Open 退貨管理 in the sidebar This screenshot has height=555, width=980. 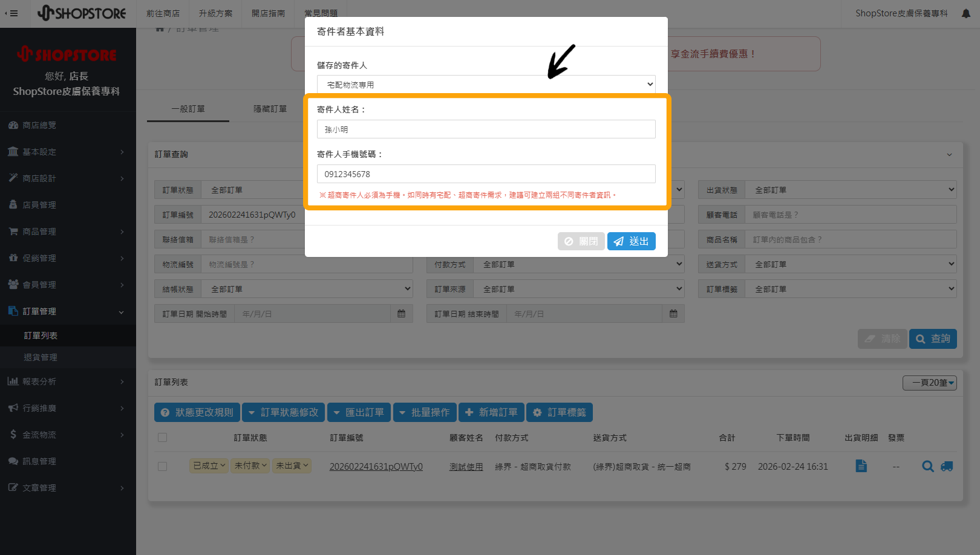tap(41, 357)
